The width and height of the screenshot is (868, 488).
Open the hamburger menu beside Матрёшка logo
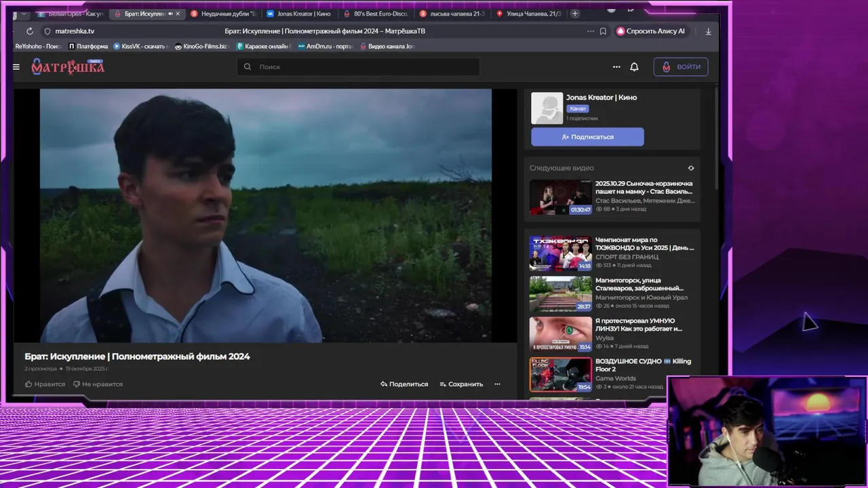pos(16,67)
